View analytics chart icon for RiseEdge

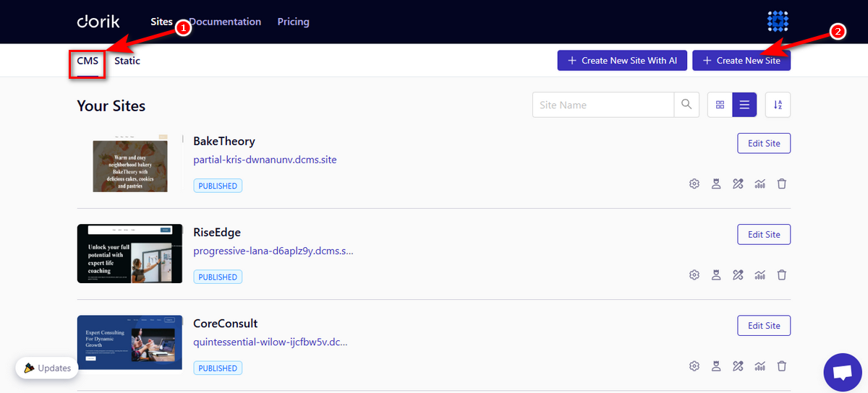pyautogui.click(x=759, y=275)
